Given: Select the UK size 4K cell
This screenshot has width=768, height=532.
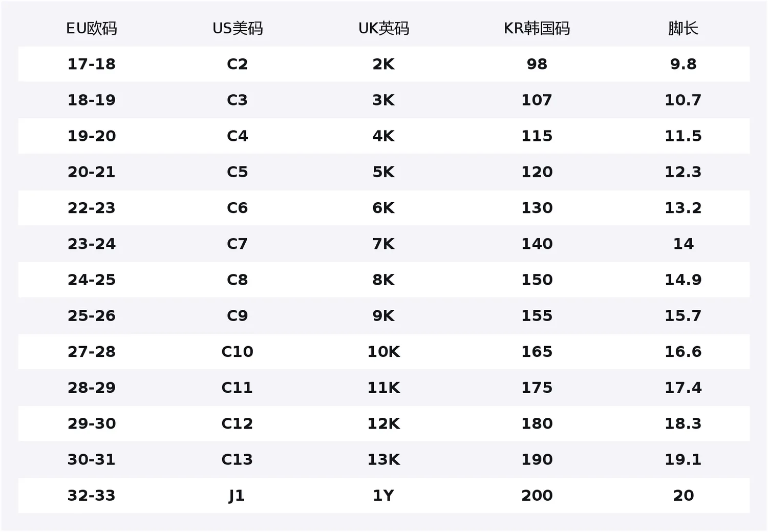Looking at the screenshot, I should [383, 136].
